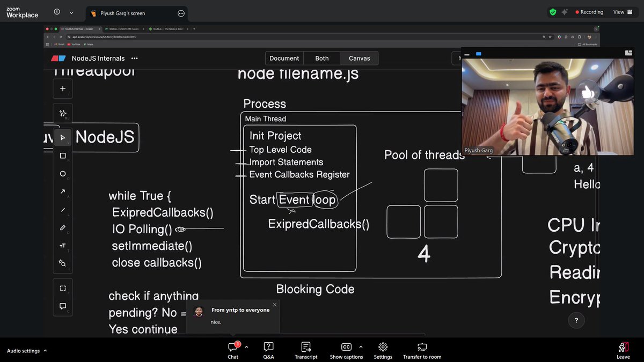Select the SIGKILL vs SIGTERM browser tab
The image size is (644, 362).
click(x=123, y=29)
